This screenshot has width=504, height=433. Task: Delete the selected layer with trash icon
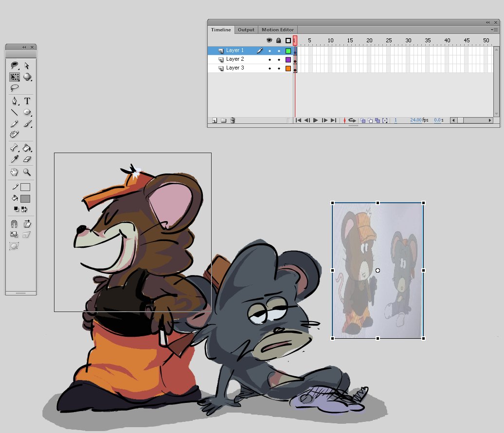point(233,121)
